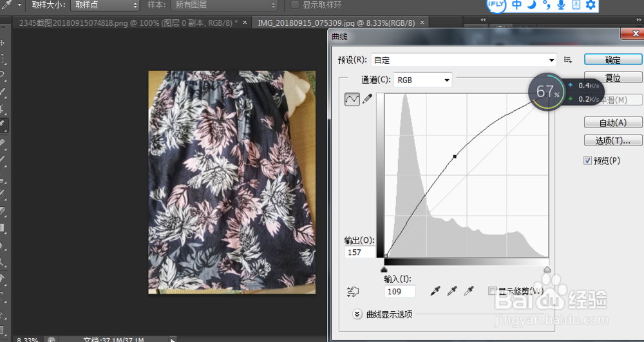Click the 8.33% zoom field in status bar
The image size is (644, 342).
click(x=28, y=340)
